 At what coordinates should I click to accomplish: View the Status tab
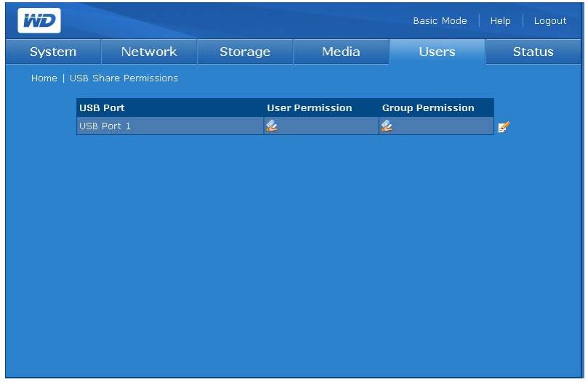(533, 52)
